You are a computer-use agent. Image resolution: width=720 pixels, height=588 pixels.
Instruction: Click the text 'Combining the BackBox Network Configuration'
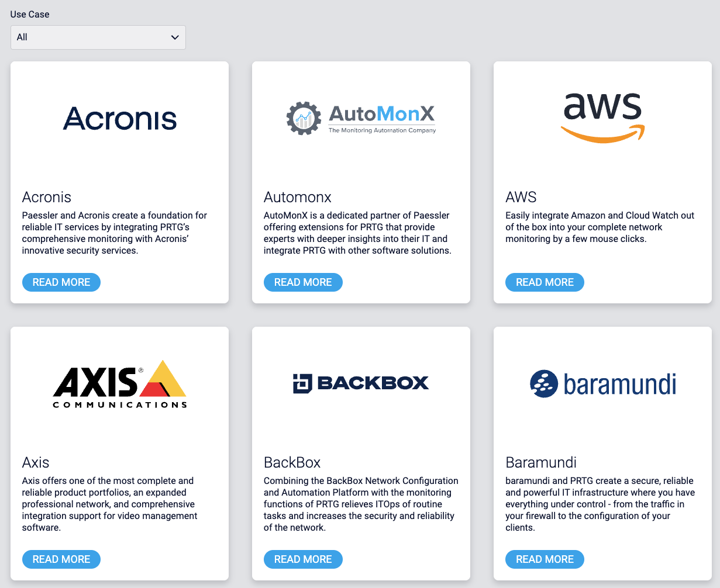[361, 504]
